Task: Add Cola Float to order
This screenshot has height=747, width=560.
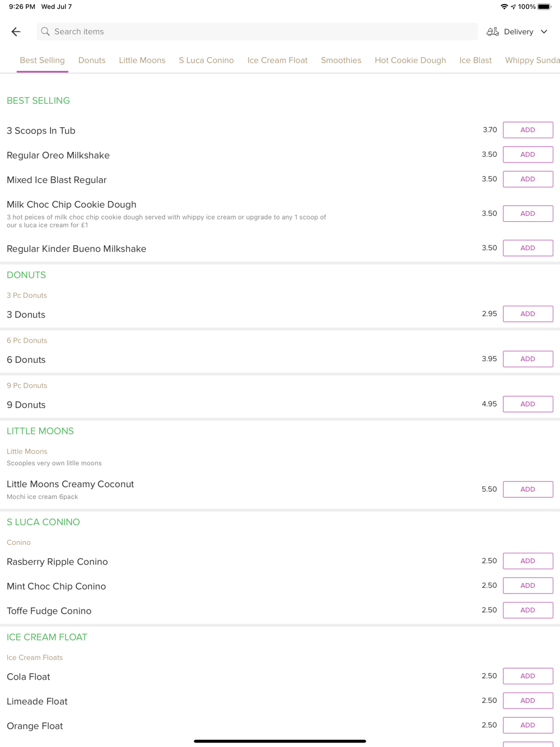Action: click(x=528, y=676)
